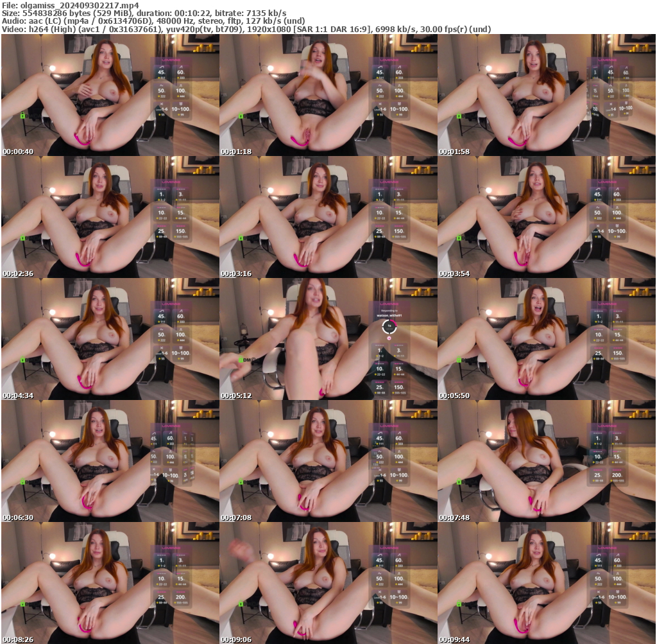This screenshot has width=657, height=644.
Task: Click the green toy icon in the 00:09:06 frame
Action: (241, 604)
